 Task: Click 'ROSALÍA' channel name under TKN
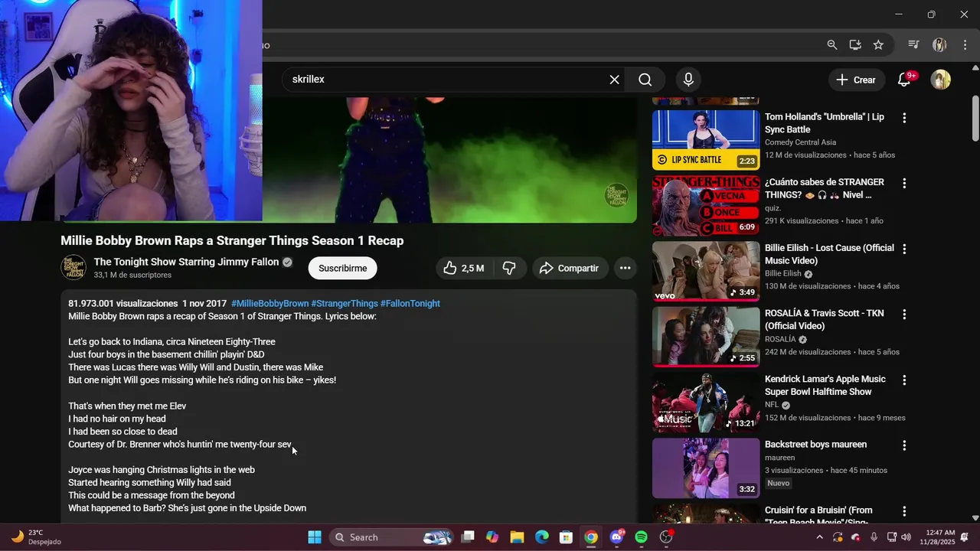780,339
